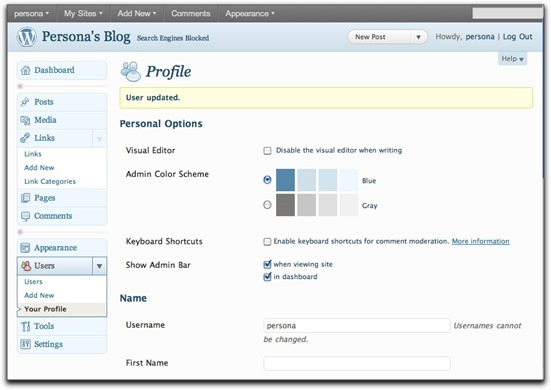
Task: Check Disable the visual editor checkbox
Action: coord(267,151)
